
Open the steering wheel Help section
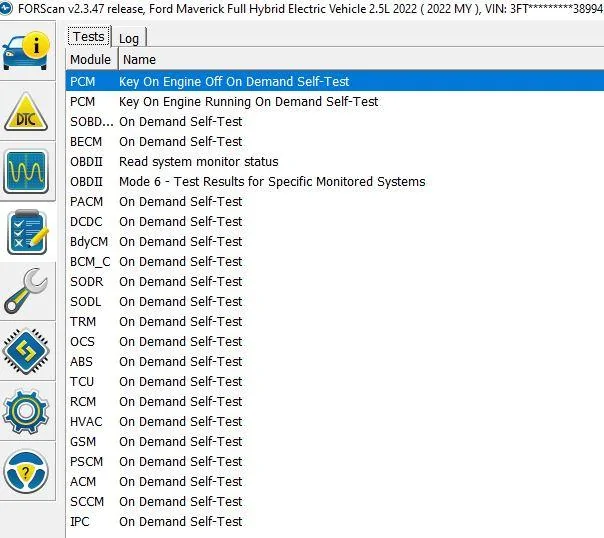(x=26, y=472)
